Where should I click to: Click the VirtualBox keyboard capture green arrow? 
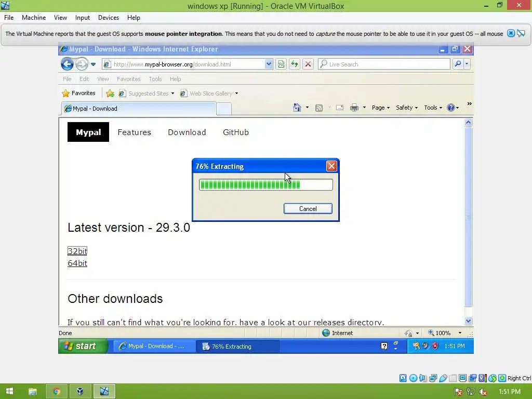coord(502,378)
